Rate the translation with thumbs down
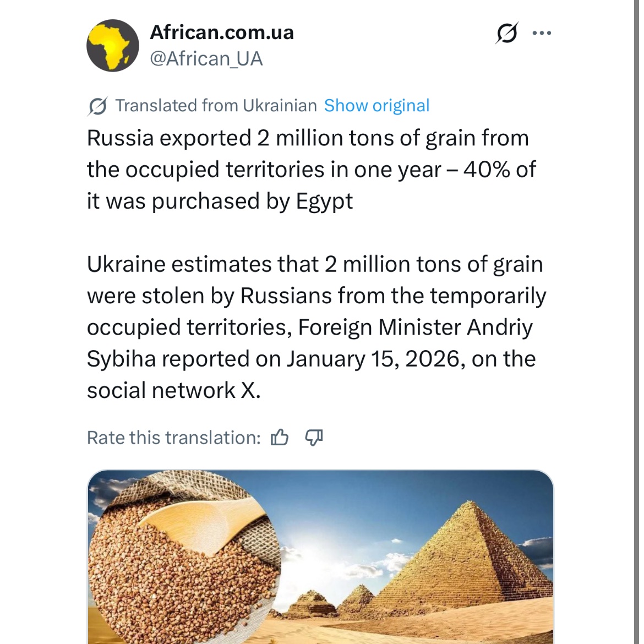This screenshot has height=644, width=644. (314, 438)
